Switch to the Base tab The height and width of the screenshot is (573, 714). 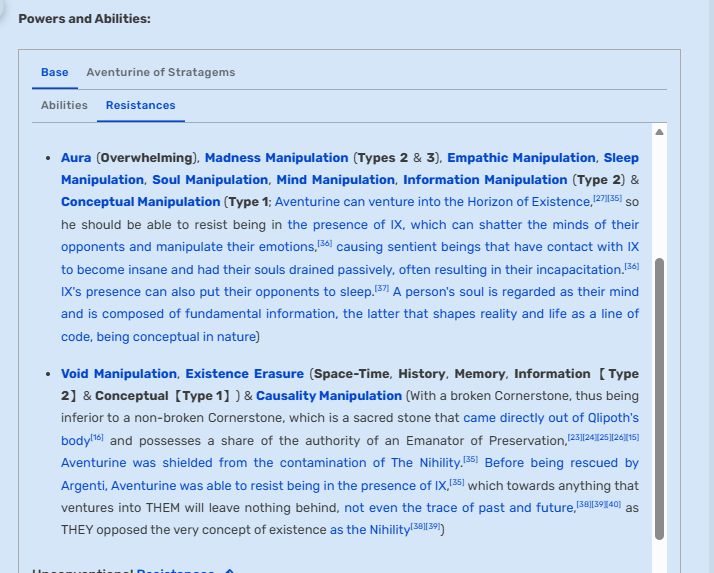[x=55, y=72]
